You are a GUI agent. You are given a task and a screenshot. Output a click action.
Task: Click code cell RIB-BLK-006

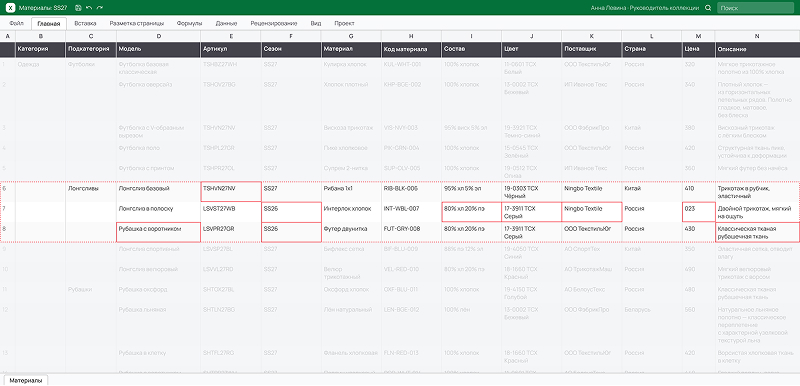tap(411, 192)
